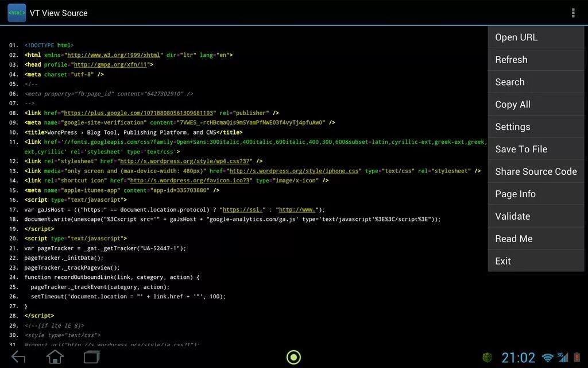Tap the green circle button in navigation bar
This screenshot has width=588, height=368.
[293, 357]
